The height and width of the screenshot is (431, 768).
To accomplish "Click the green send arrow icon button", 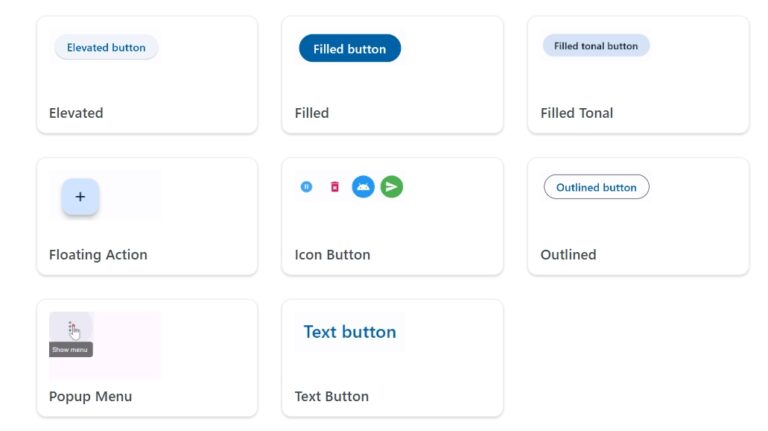I will 392,186.
